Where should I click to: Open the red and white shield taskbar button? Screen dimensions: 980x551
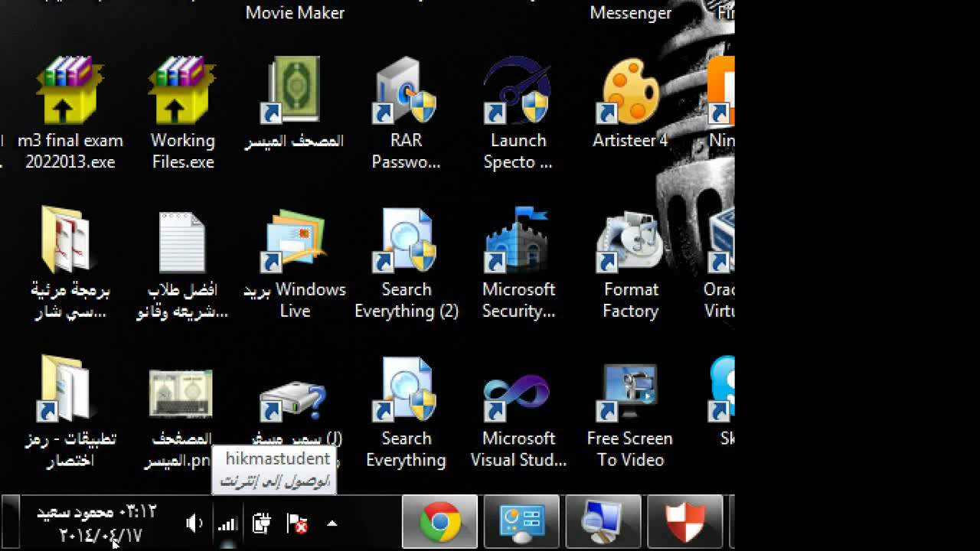[x=684, y=523]
